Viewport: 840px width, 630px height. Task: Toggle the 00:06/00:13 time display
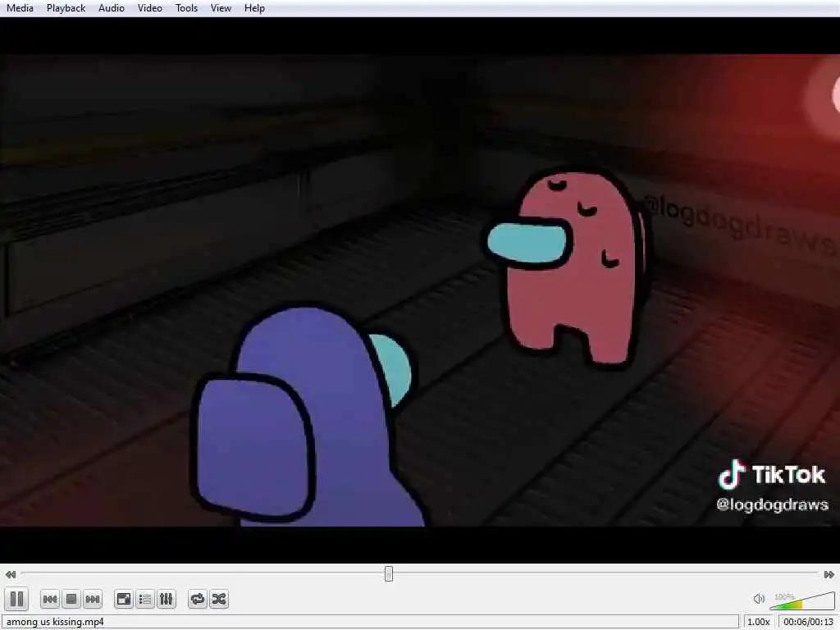click(x=808, y=622)
